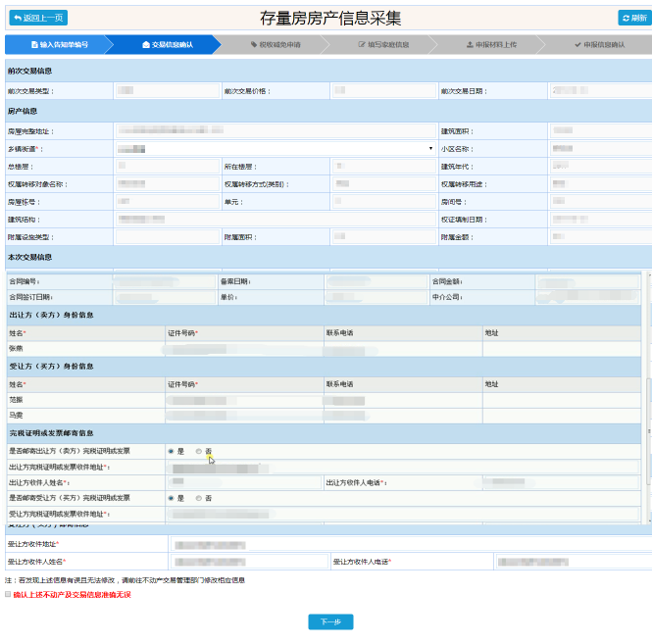
Task: Click the 申报信息确认 step checkmark icon
Action: 577,45
